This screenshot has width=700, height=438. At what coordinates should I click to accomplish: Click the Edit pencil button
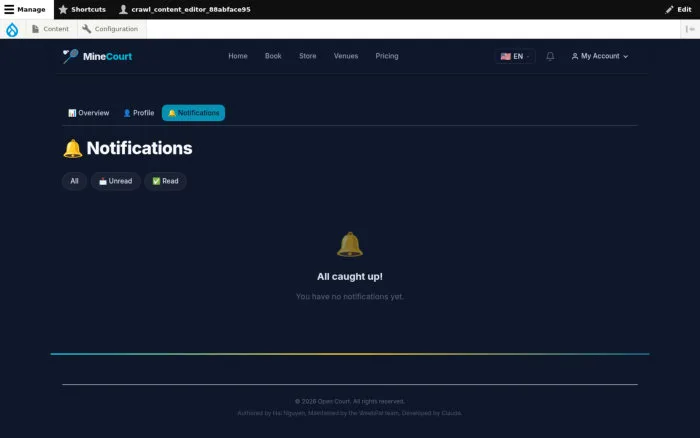[x=678, y=9]
